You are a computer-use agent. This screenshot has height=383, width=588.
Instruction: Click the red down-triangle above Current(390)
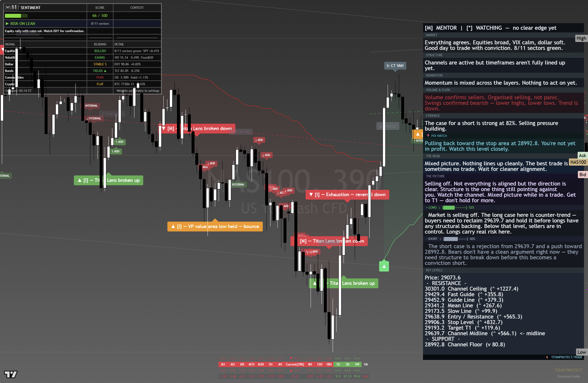(x=291, y=358)
